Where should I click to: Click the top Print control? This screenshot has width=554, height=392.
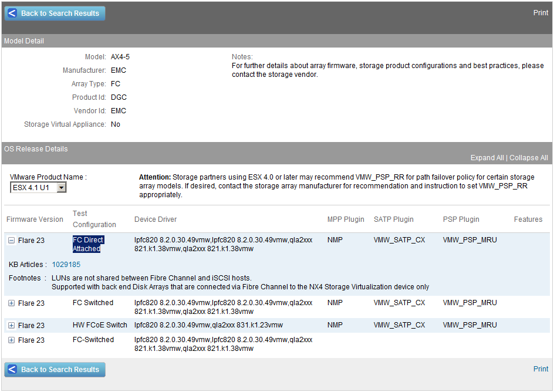coord(541,12)
